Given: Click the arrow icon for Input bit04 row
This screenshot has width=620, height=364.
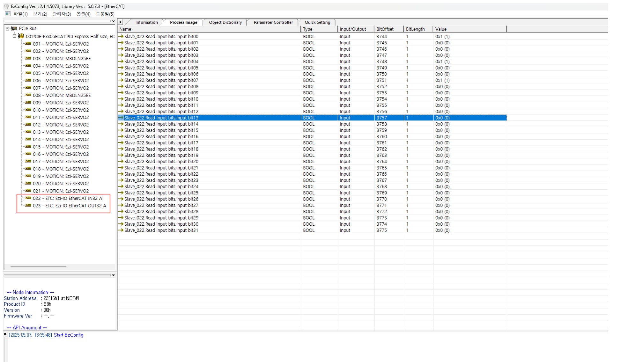Looking at the screenshot, I should [121, 62].
